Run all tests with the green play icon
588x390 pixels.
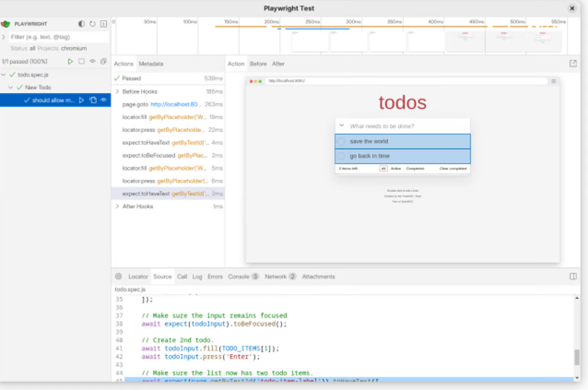pyautogui.click(x=71, y=61)
